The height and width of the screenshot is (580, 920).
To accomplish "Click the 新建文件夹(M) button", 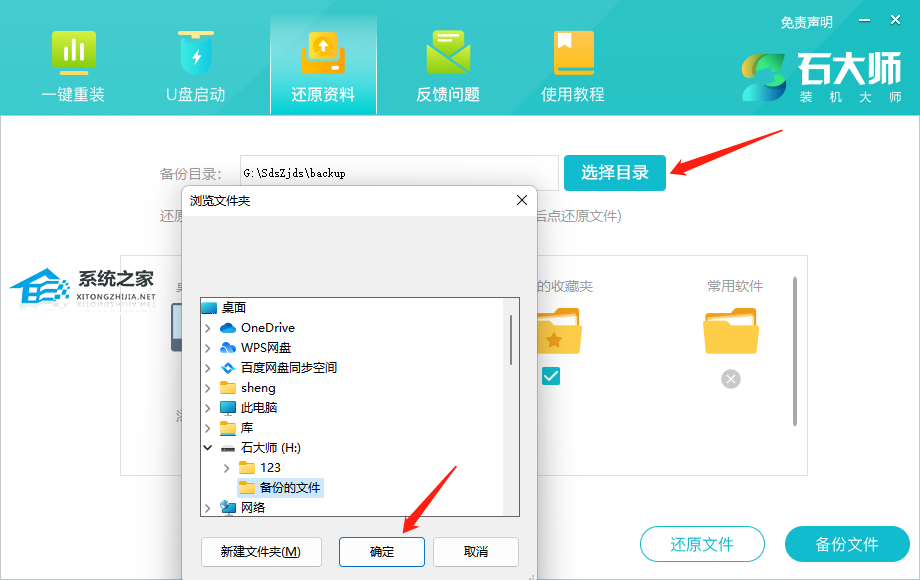I will [261, 552].
